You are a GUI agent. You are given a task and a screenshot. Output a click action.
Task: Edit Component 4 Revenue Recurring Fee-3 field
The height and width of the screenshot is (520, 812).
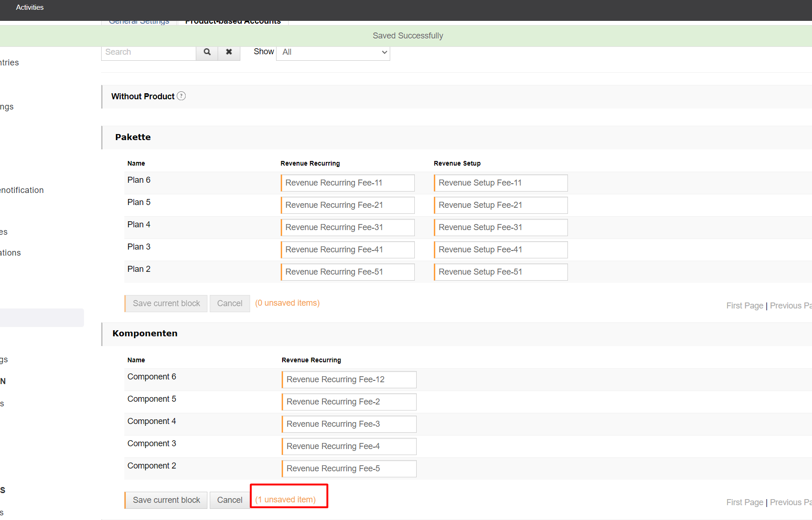349,424
